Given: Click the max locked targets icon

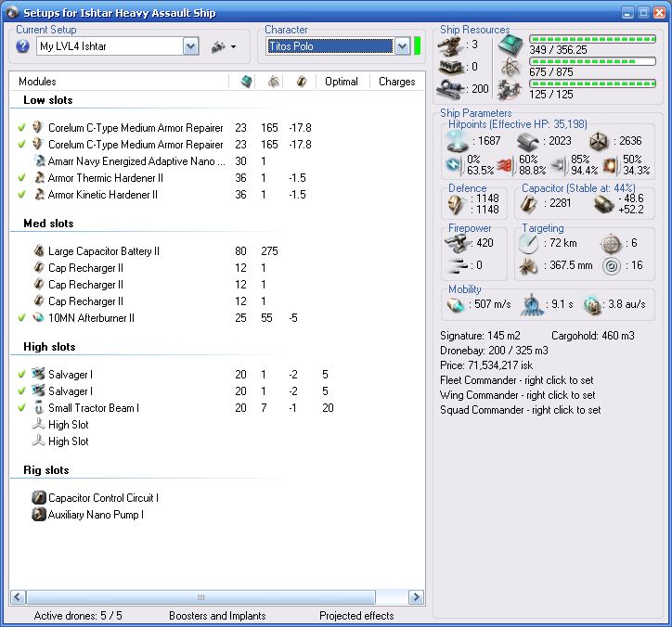Looking at the screenshot, I should [x=611, y=243].
